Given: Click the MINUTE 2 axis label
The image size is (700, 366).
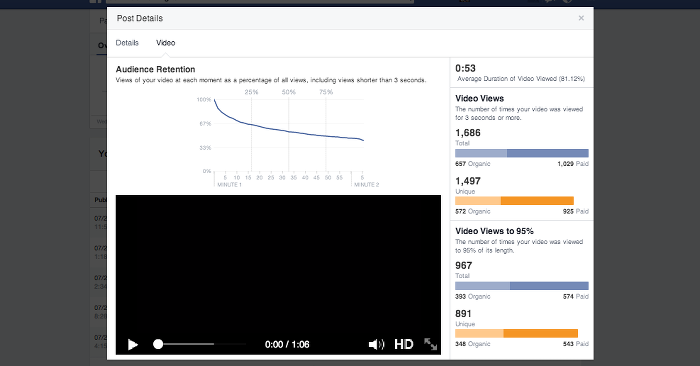Looking at the screenshot, I should coord(367,185).
